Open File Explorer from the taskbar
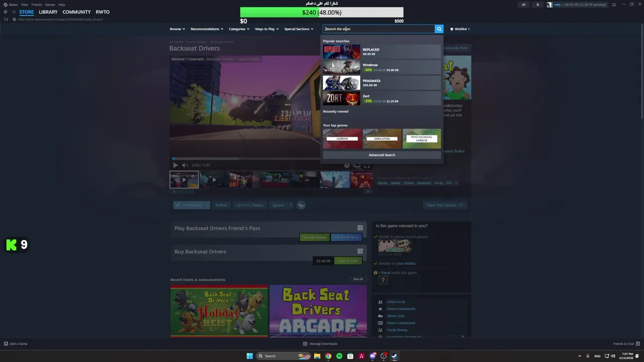The height and width of the screenshot is (362, 644). coord(317,356)
